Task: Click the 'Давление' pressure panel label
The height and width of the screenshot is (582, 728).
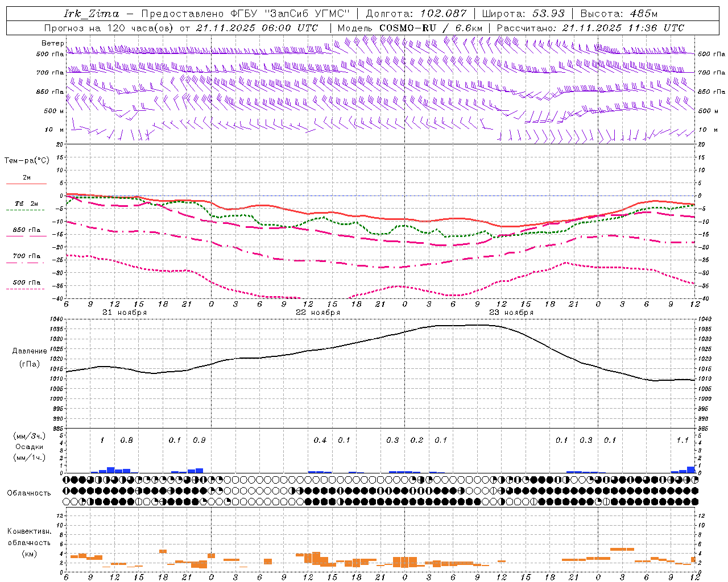Action: pyautogui.click(x=30, y=351)
